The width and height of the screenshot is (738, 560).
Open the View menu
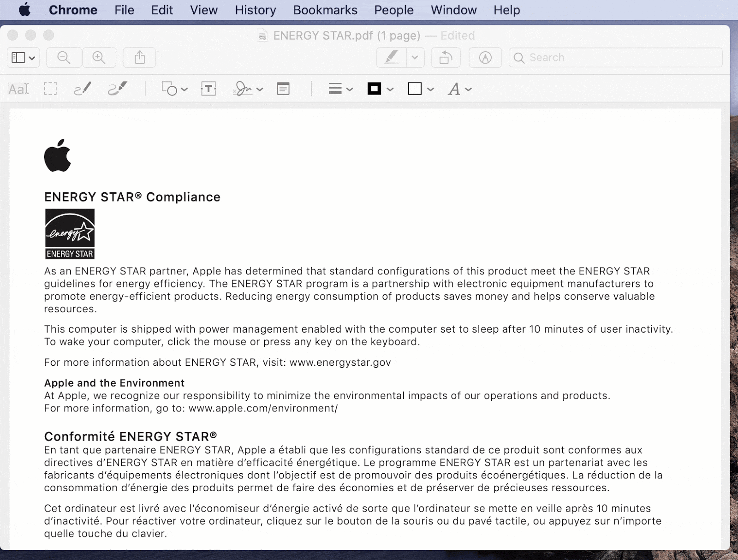click(203, 10)
